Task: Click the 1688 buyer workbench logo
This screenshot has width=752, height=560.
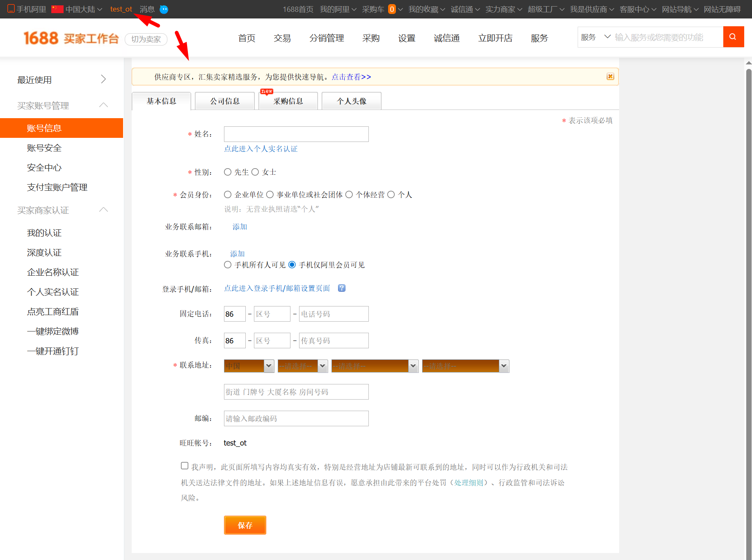Action: 71,38
